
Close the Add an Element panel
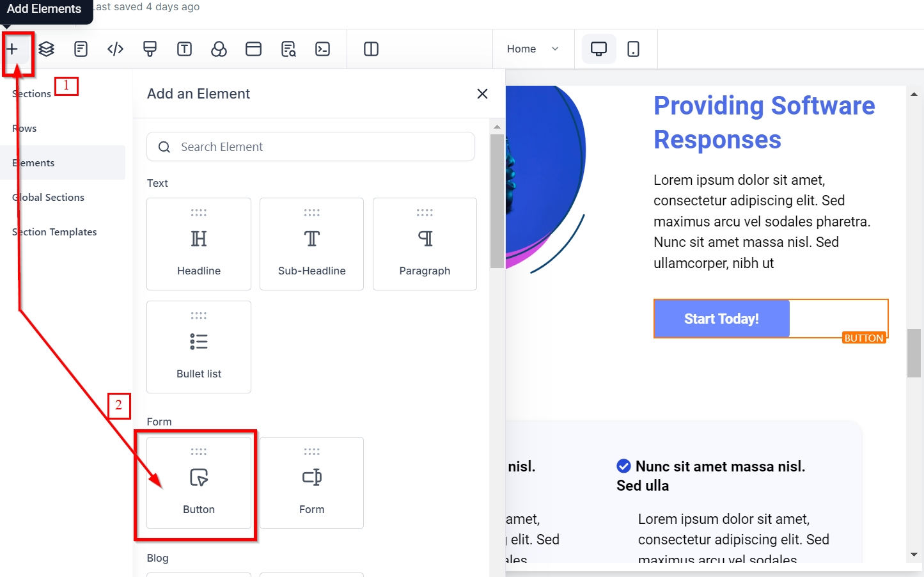coord(482,94)
